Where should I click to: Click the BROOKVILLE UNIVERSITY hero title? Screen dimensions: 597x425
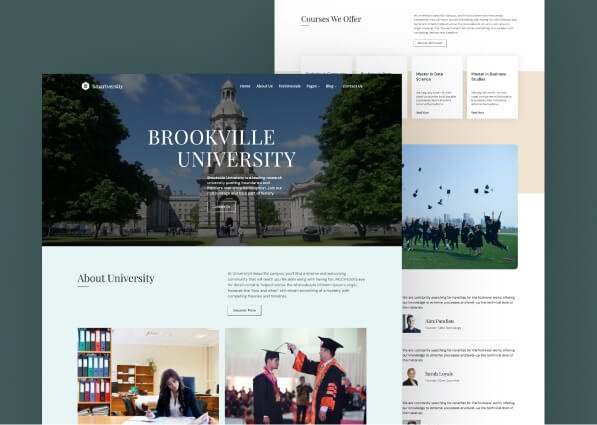click(x=222, y=148)
